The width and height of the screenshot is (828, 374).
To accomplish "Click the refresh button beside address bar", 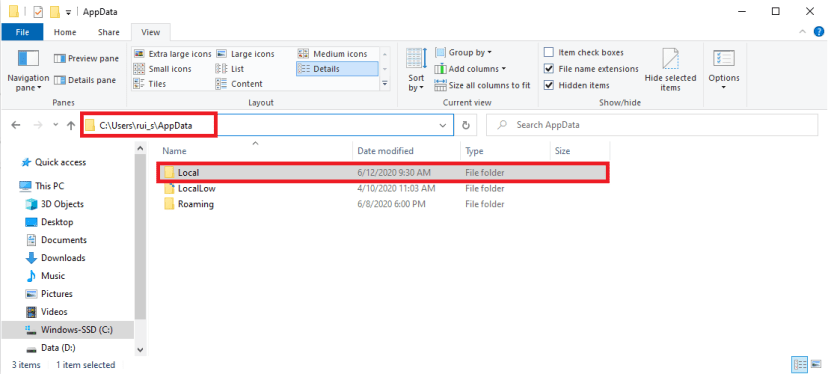I will (x=466, y=125).
